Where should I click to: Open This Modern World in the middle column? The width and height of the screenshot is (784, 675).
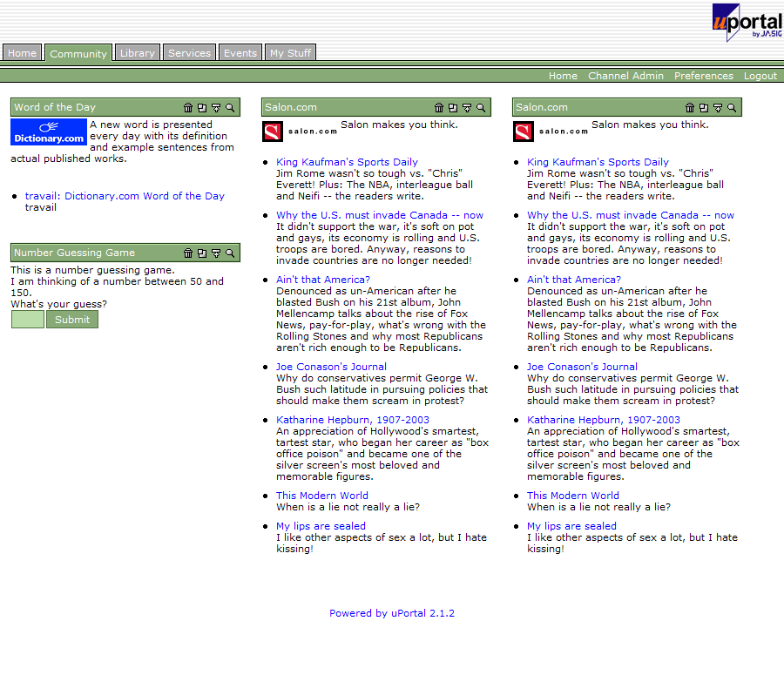pos(322,496)
